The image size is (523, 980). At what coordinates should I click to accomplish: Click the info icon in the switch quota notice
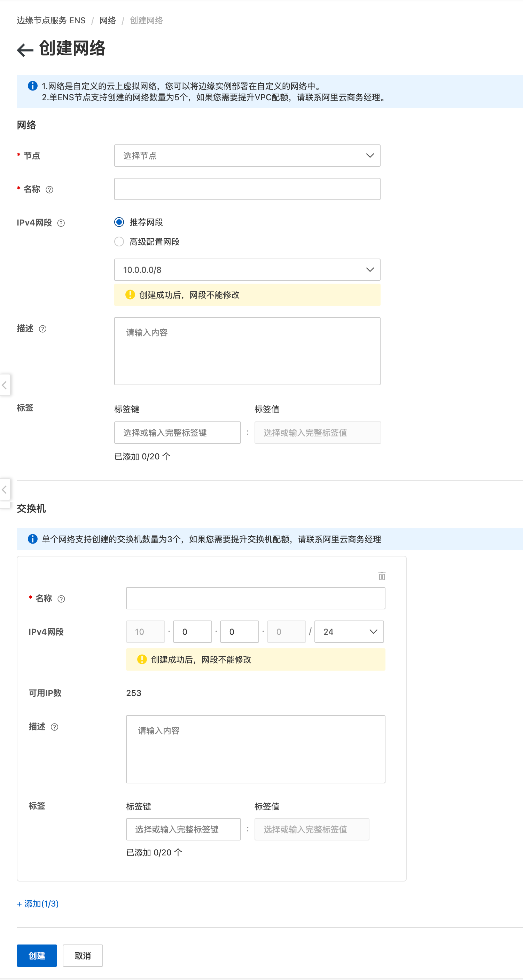click(x=33, y=539)
